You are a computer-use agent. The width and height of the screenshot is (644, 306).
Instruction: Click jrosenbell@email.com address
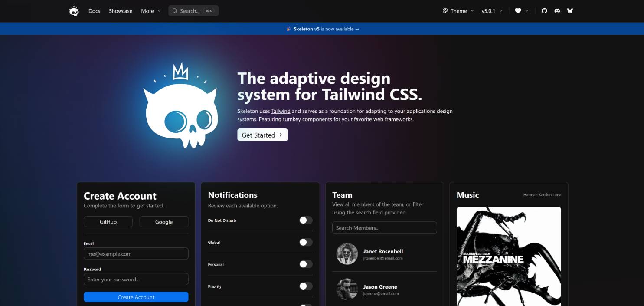pos(383,258)
